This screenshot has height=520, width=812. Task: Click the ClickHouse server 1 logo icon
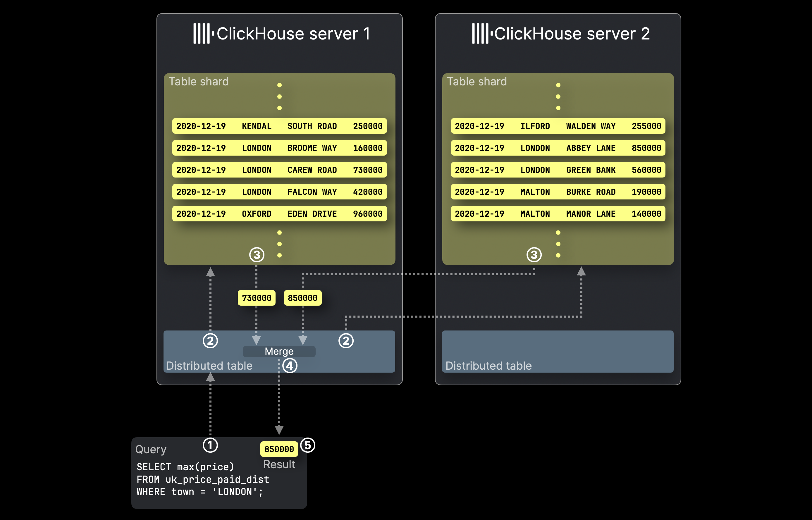(x=204, y=33)
